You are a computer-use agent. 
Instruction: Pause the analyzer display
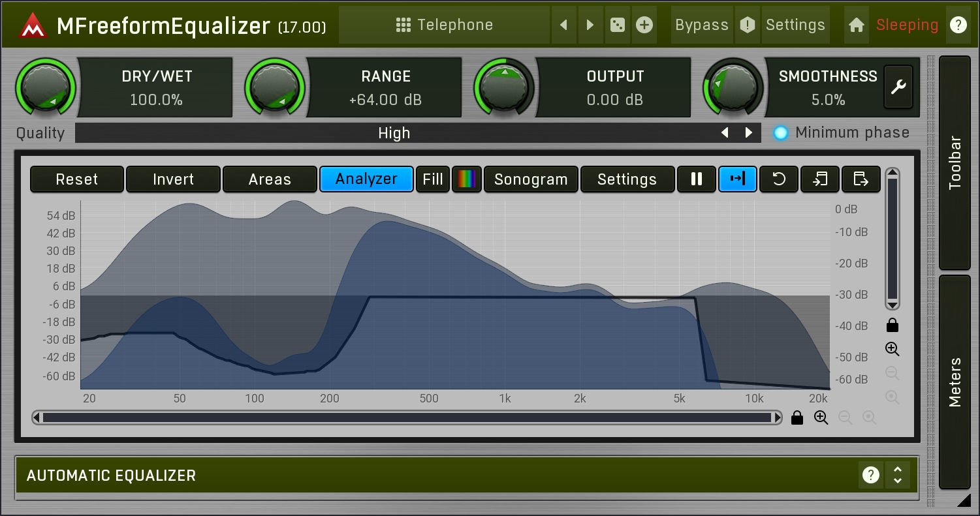tap(697, 179)
